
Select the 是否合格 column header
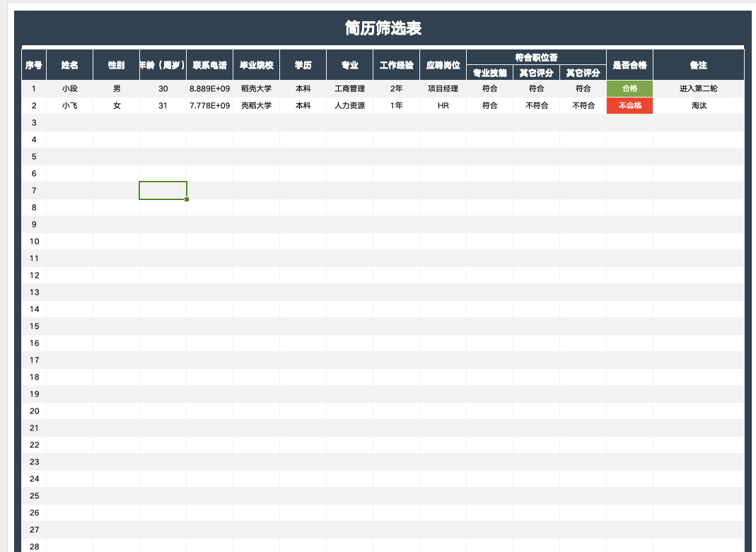point(629,65)
